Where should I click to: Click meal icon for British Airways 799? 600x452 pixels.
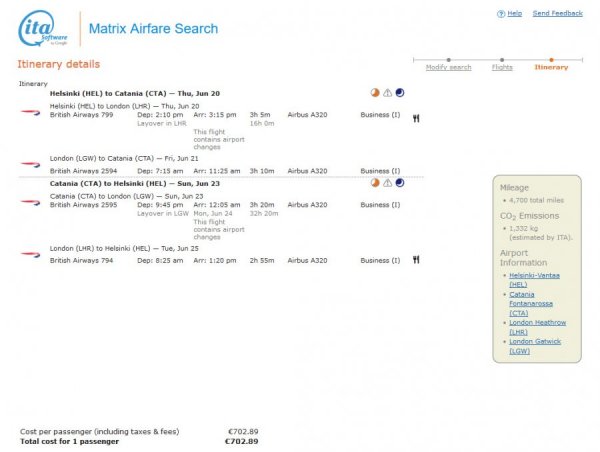pos(416,117)
